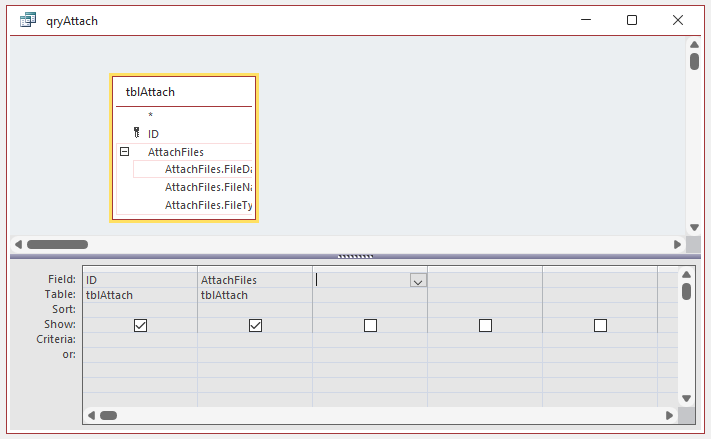Click design grid scroll down arrow
This screenshot has width=711, height=439.
pos(686,398)
